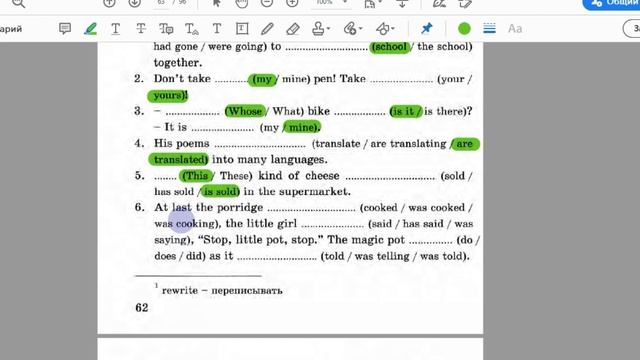Select the pencil drawing tool

[x=267, y=29]
